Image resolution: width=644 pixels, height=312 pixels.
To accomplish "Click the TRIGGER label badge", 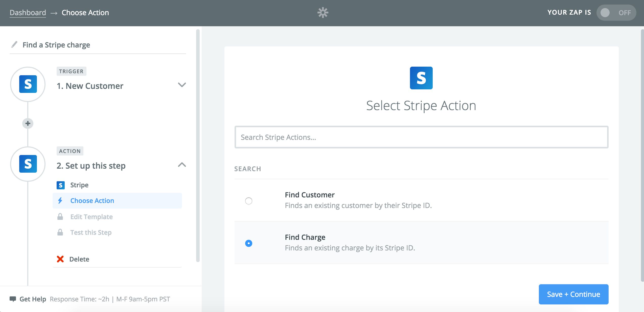I will pos(71,71).
